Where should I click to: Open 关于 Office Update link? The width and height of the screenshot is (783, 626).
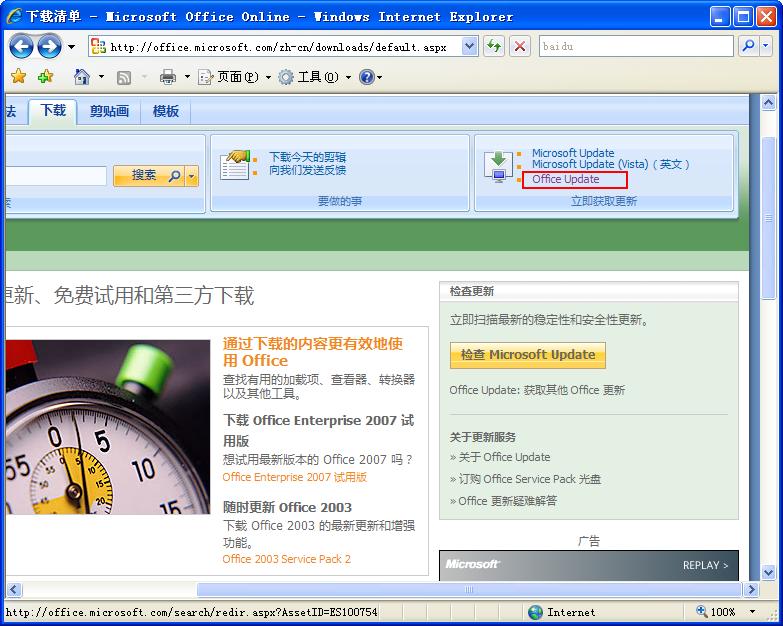504,457
